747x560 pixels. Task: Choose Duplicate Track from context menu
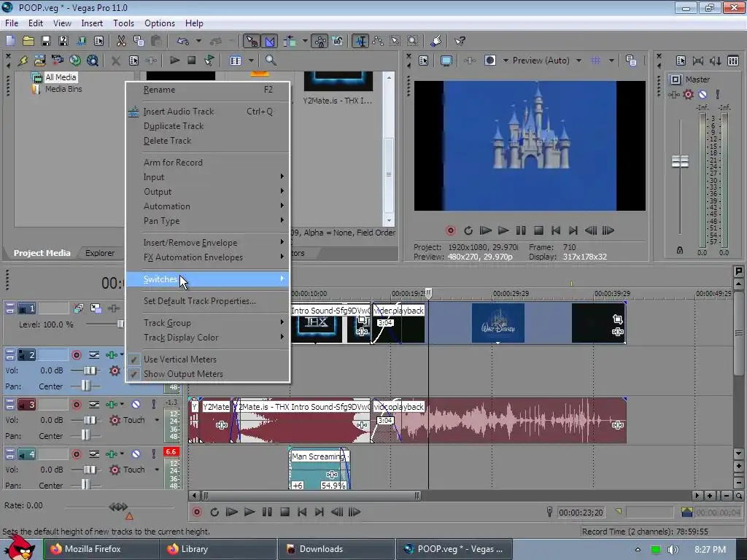coord(208,126)
